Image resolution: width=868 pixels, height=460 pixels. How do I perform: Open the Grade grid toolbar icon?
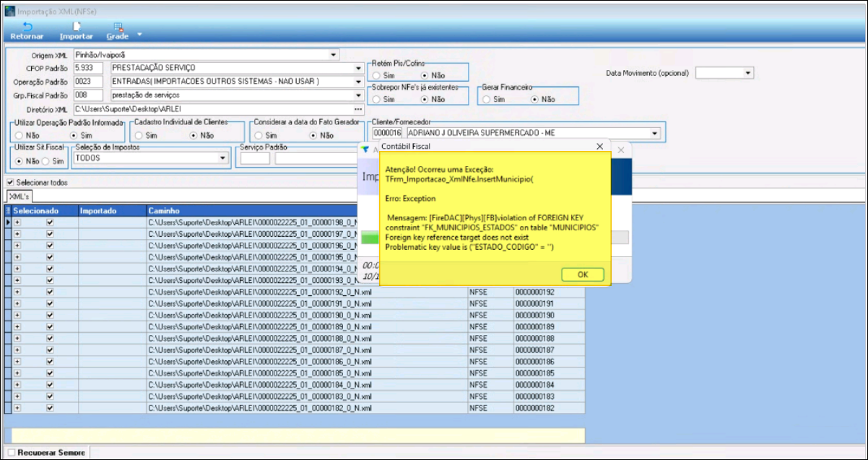(118, 26)
